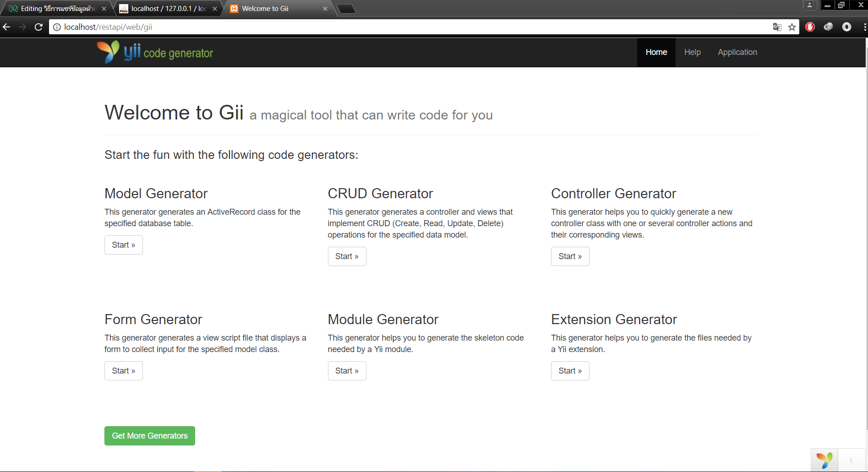Open a new browser tab
Image resolution: width=868 pixels, height=472 pixels.
tap(346, 9)
